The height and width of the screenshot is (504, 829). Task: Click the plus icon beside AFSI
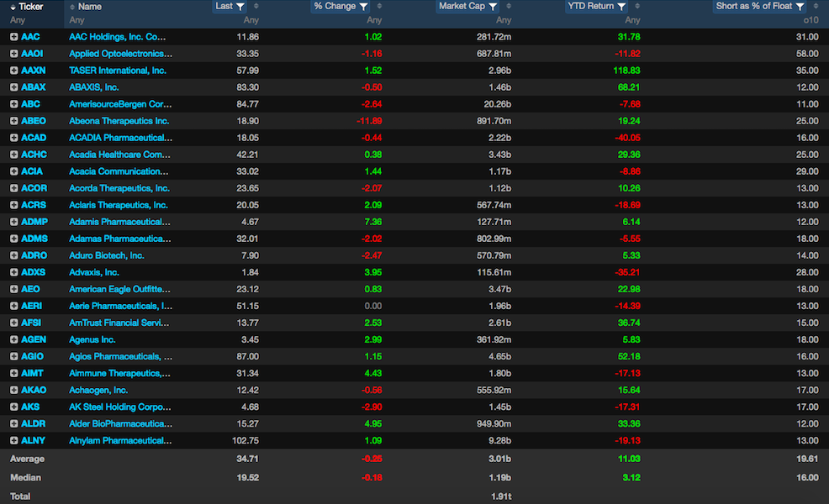13,323
